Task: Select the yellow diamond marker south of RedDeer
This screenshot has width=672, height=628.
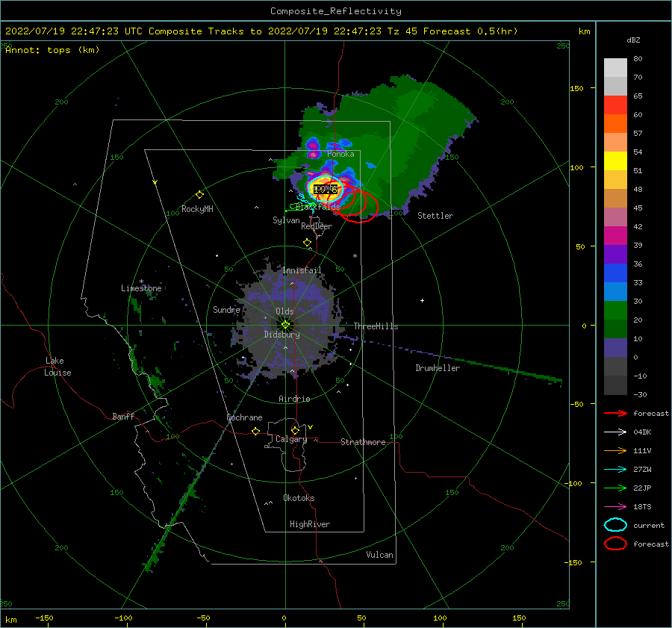Action: pos(308,243)
